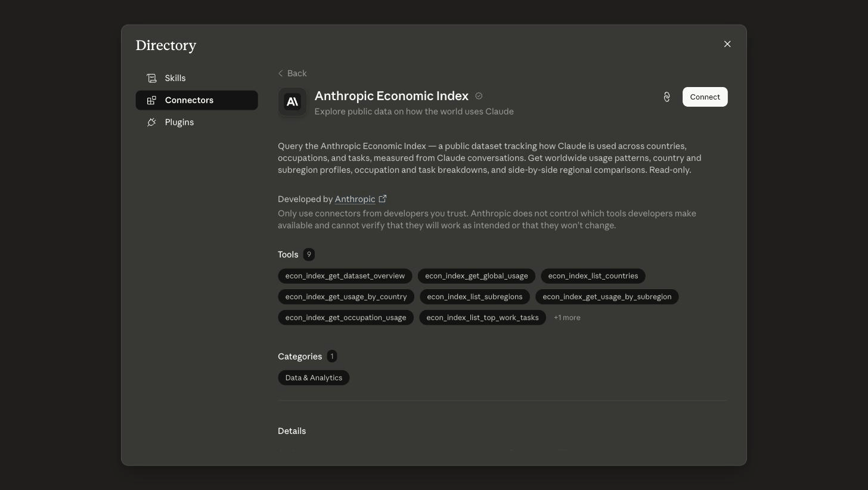Copy connector link via chain icon
This screenshot has width=868, height=490.
(667, 97)
